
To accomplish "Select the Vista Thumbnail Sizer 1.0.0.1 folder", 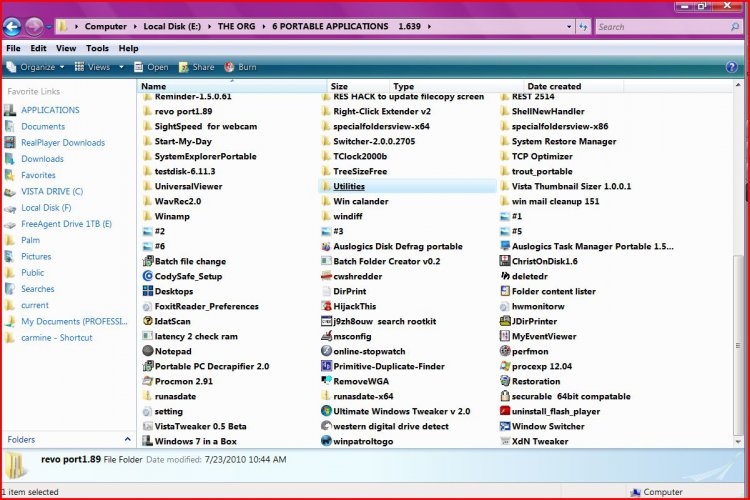I will 565,186.
